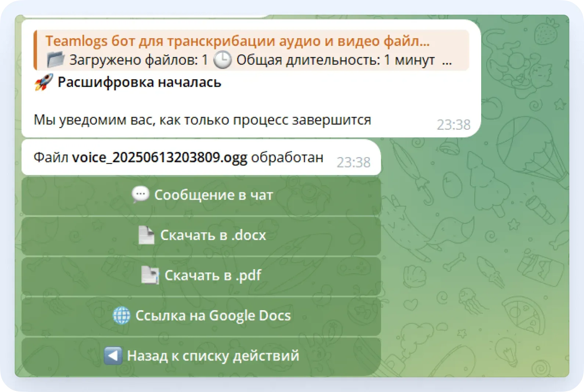This screenshot has height=392, width=584.
Task: Click the text 'Расшифровка началась'
Action: click(140, 82)
